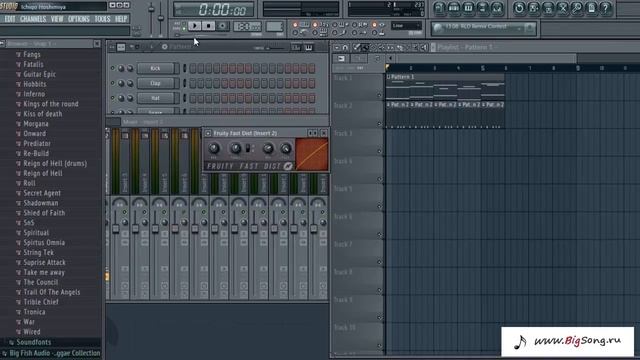Image resolution: width=640 pixels, height=360 pixels.
Task: Open the playlist view shortcut icon
Action: pos(439,8)
